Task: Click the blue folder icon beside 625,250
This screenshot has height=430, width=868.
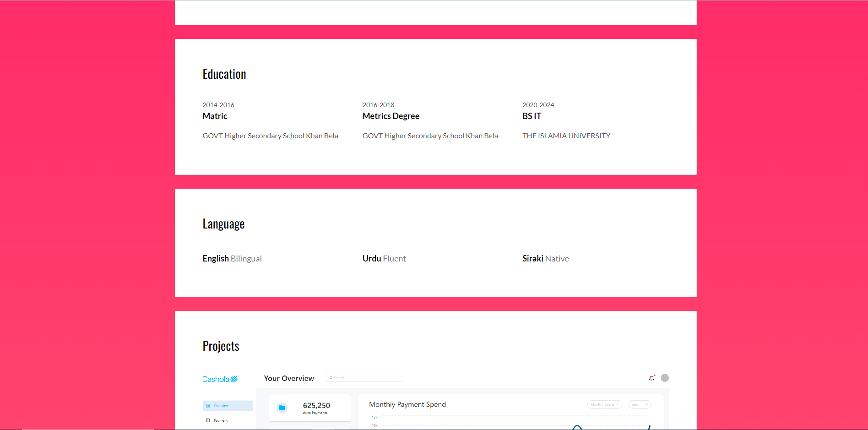Action: point(282,408)
